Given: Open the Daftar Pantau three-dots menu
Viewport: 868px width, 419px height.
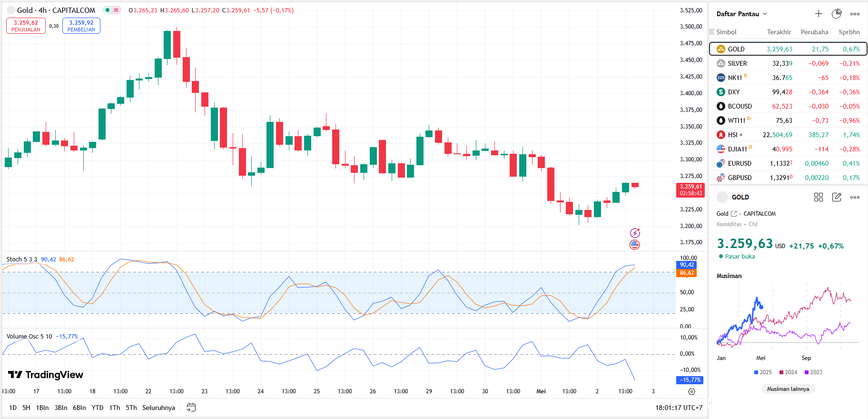Looking at the screenshot, I should [855, 14].
